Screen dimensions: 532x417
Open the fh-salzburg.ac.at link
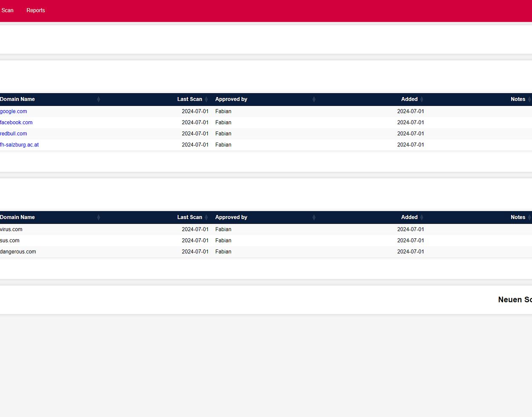(20, 145)
